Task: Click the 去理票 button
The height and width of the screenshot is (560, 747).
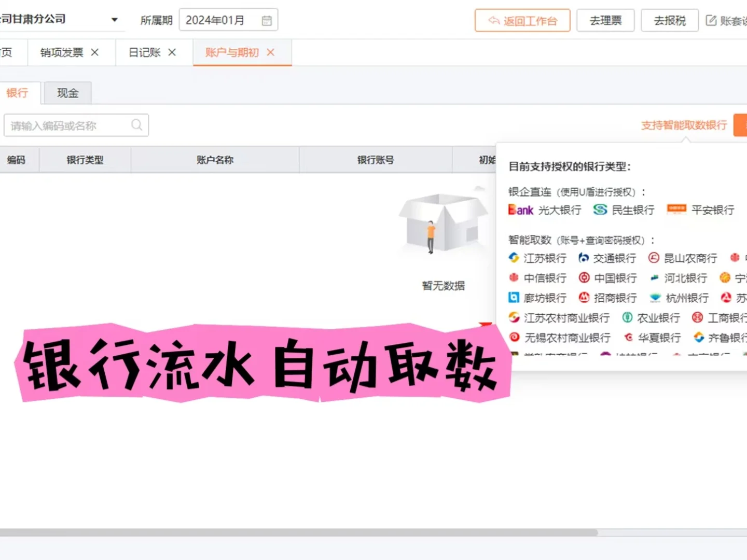Action: [x=605, y=20]
